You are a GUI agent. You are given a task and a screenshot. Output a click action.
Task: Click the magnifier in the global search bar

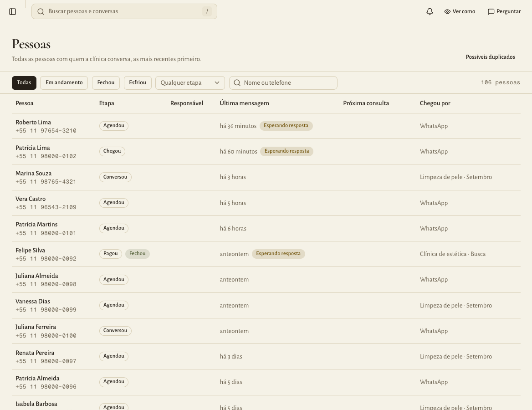(x=41, y=11)
